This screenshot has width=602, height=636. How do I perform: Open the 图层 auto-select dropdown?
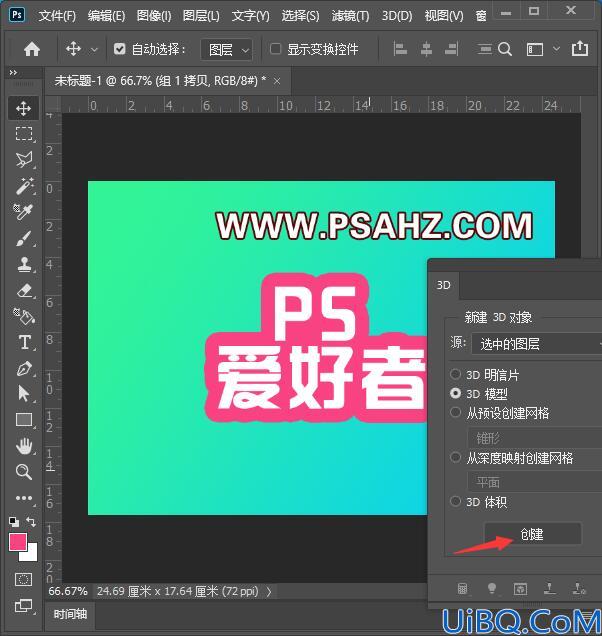tap(227, 50)
